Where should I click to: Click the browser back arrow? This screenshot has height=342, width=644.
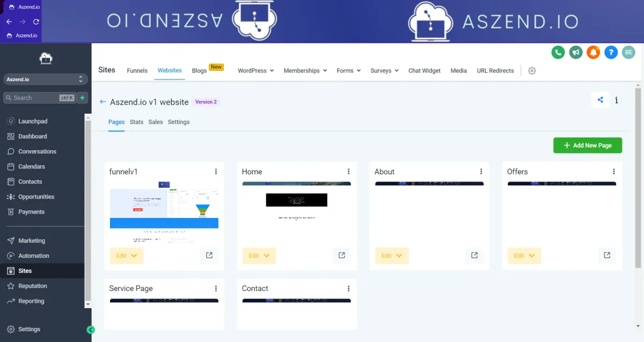pyautogui.click(x=9, y=22)
